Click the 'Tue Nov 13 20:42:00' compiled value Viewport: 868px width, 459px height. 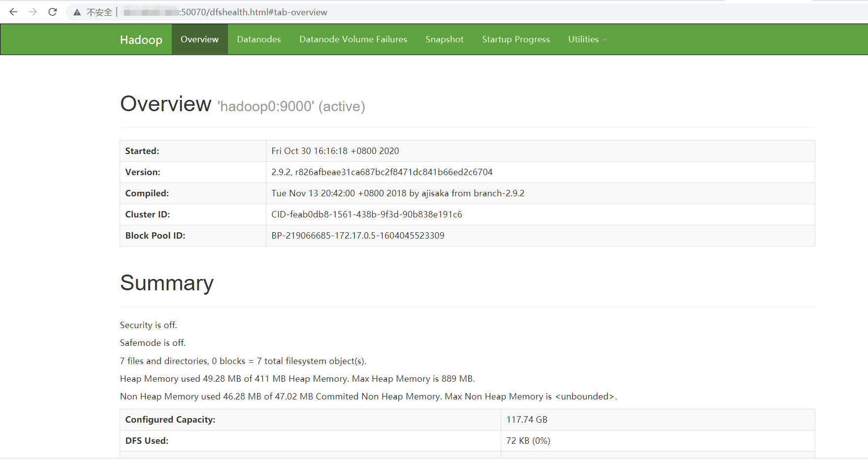pos(398,193)
